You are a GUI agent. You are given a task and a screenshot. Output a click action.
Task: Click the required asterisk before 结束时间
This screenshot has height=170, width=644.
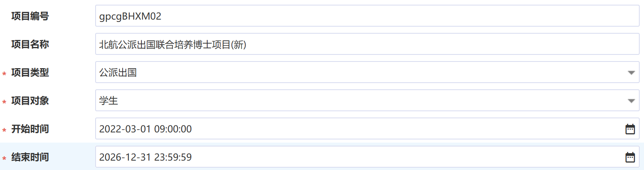pos(4,158)
